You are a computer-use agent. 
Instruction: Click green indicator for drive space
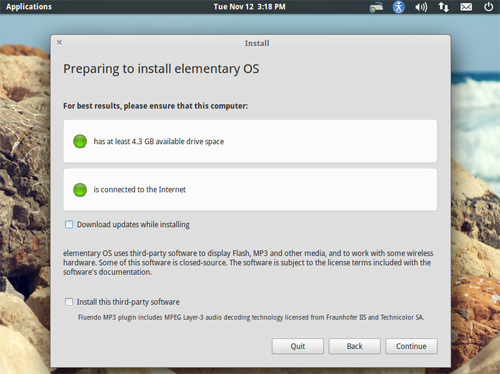[x=80, y=141]
